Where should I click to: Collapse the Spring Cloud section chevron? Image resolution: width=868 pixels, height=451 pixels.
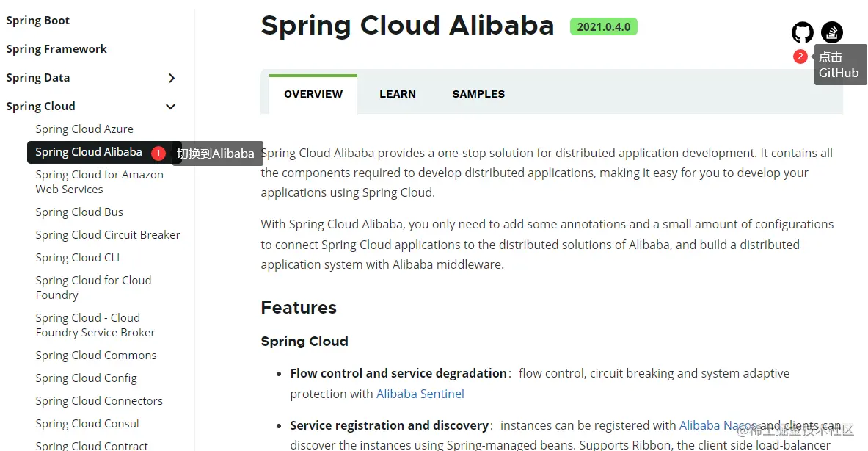(x=171, y=107)
